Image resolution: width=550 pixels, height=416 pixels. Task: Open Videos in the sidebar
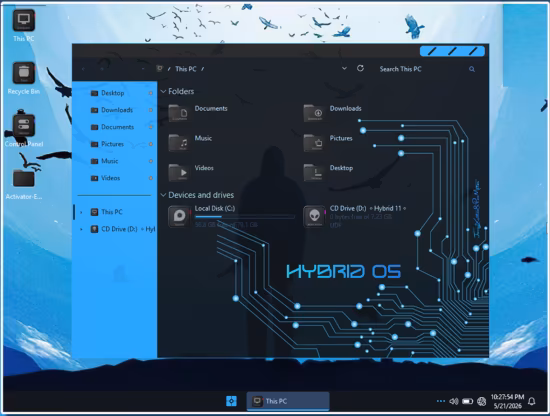click(x=115, y=178)
